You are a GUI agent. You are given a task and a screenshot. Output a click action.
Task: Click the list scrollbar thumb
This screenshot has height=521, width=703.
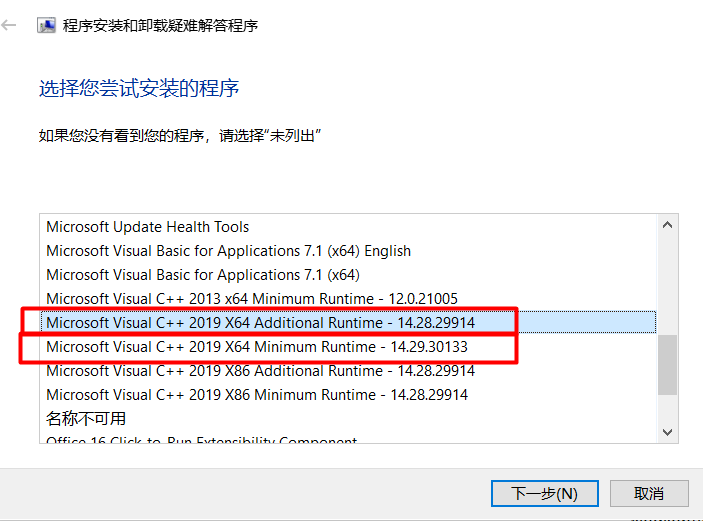pos(667,365)
